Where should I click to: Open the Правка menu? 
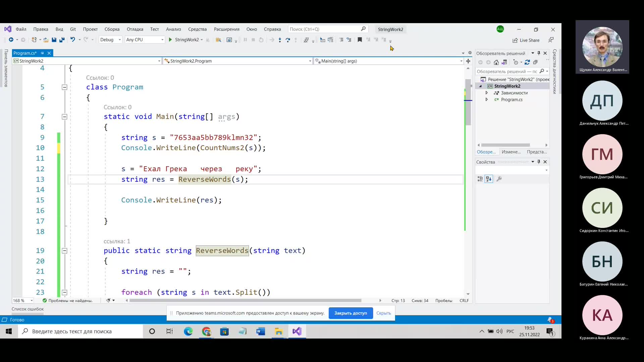click(x=41, y=29)
